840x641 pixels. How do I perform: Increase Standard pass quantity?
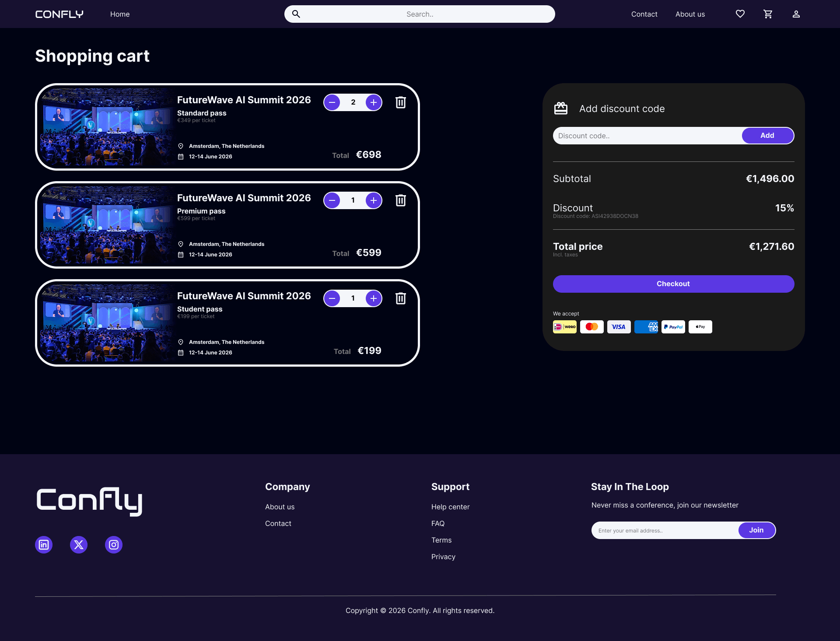pyautogui.click(x=373, y=102)
